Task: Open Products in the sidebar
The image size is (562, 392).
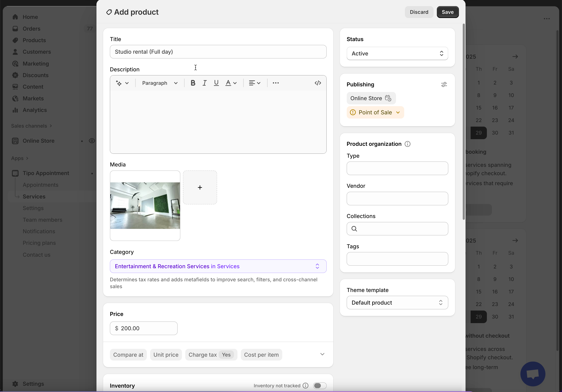Action: click(x=34, y=40)
